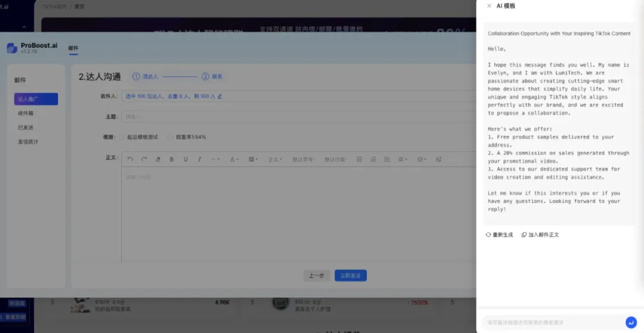Click inside the 正文 email body editor
This screenshot has height=333, width=644.
pyautogui.click(x=299, y=214)
